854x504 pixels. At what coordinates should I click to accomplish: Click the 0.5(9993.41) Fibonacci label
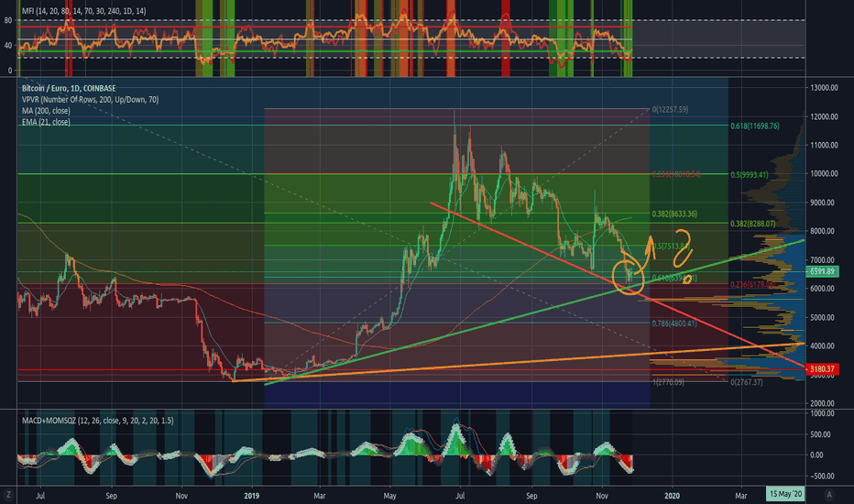point(750,175)
